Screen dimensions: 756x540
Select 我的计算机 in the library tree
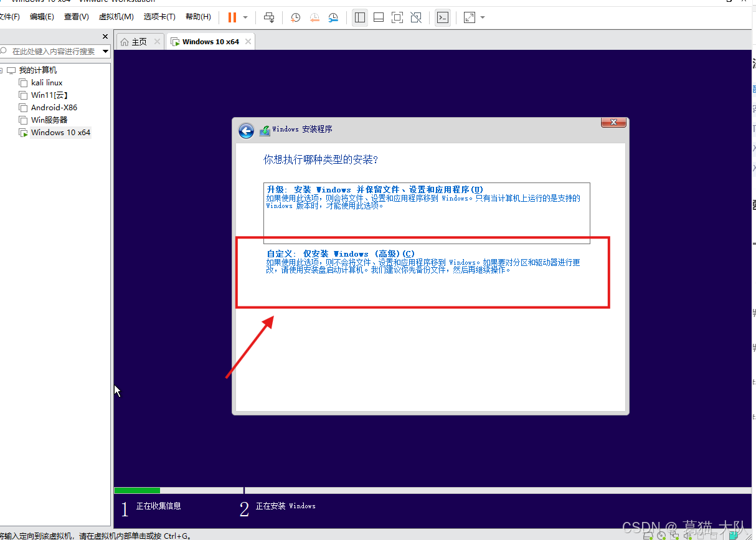click(37, 70)
